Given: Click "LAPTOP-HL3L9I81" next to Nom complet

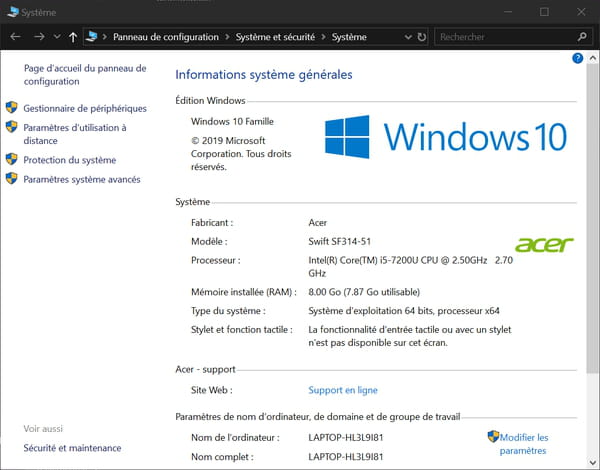Looking at the screenshot, I should coord(346,457).
